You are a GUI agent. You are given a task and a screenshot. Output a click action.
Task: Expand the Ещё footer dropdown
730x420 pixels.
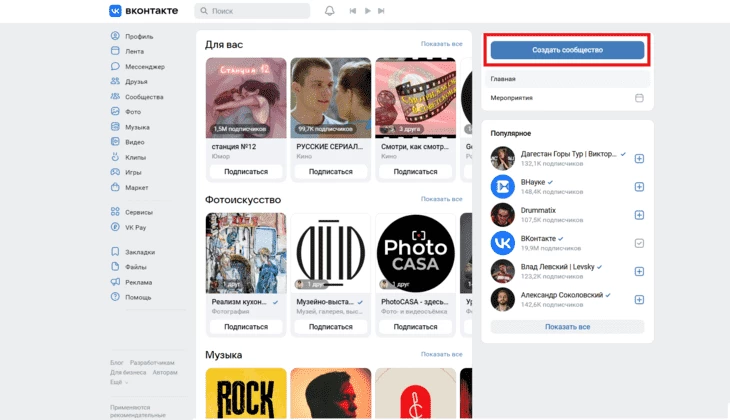click(x=119, y=382)
